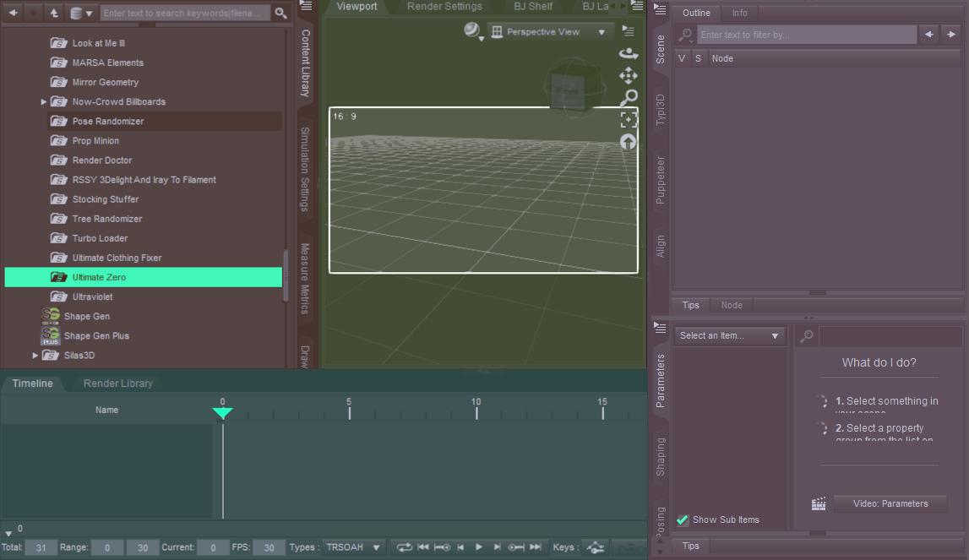The image size is (969, 560).
Task: Jump to last frame of timeline
Action: [x=536, y=547]
